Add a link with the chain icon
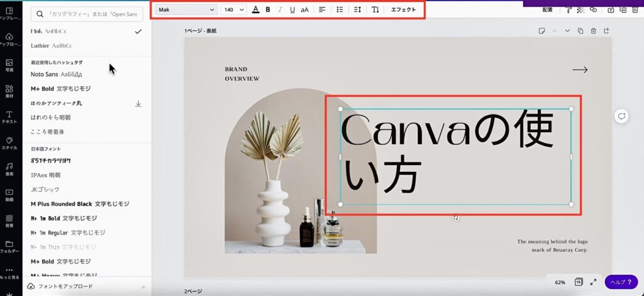 coord(593,9)
